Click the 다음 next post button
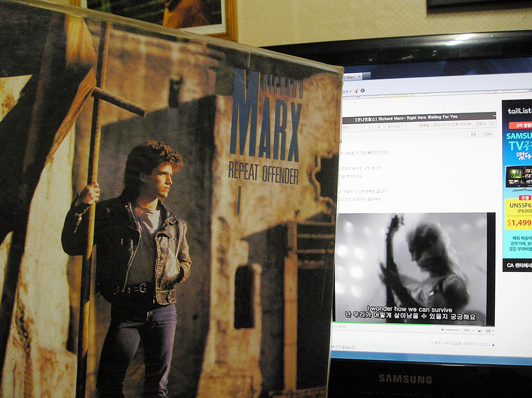This screenshot has width=532, height=398. pyautogui.click(x=487, y=134)
